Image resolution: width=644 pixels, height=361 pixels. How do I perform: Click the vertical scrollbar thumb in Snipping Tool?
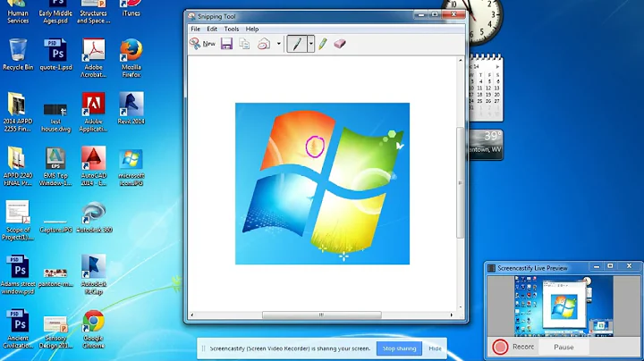[x=460, y=182]
